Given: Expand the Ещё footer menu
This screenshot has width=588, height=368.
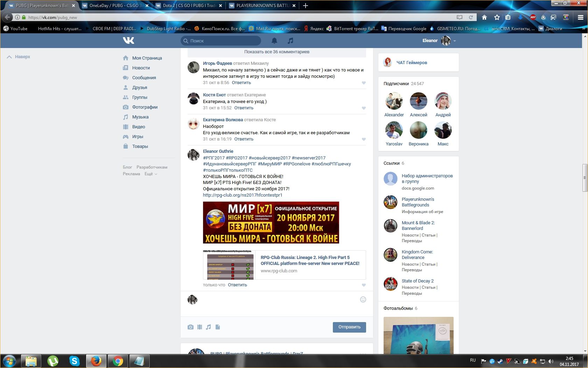Looking at the screenshot, I should 151,174.
